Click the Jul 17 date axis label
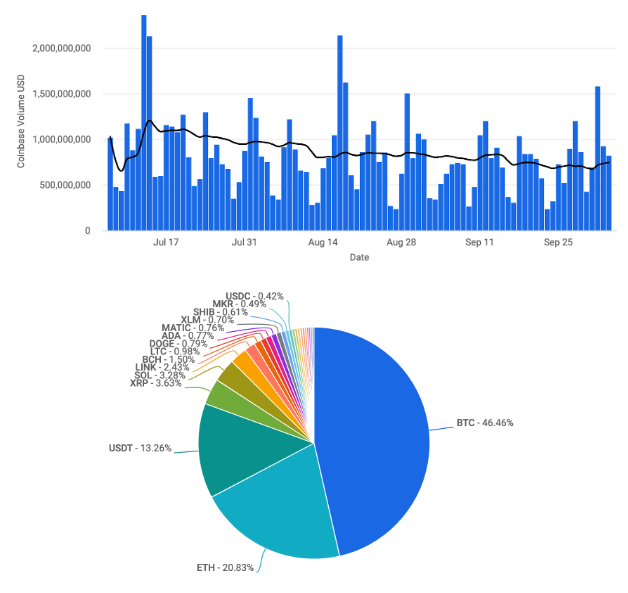The height and width of the screenshot is (593, 628). pos(166,242)
